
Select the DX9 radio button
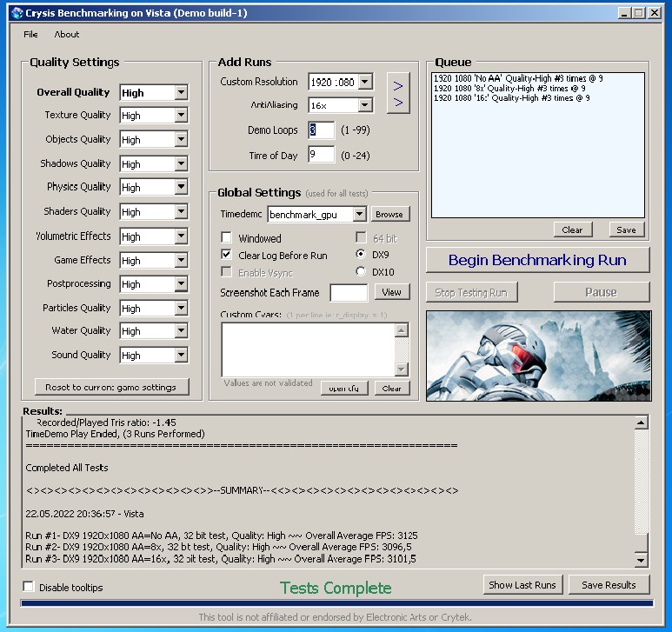(x=361, y=254)
